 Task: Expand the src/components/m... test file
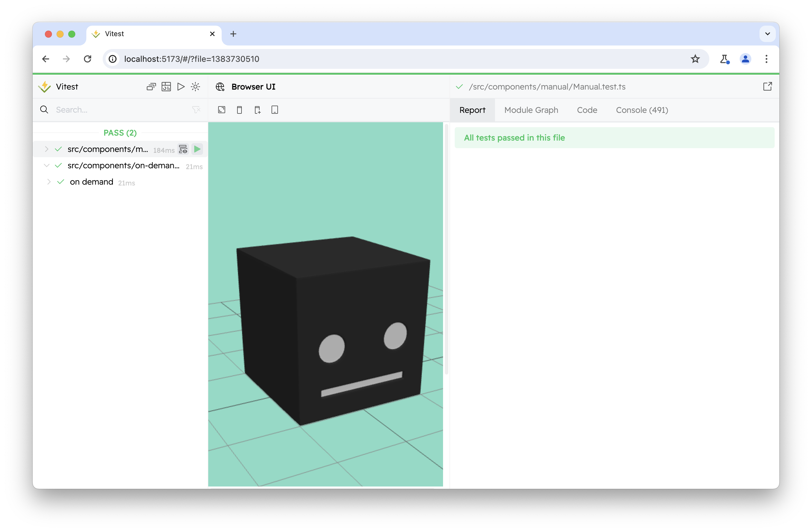[47, 149]
